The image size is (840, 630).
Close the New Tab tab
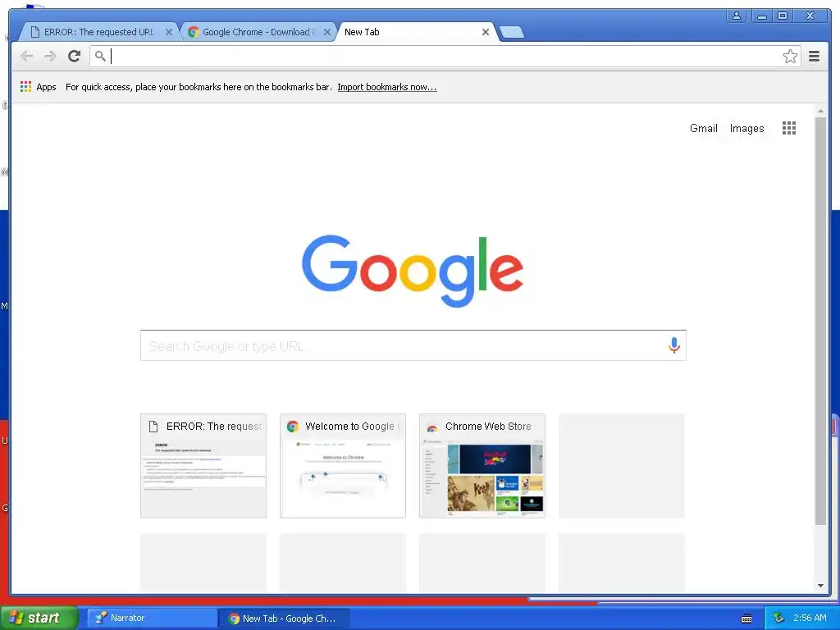tap(486, 32)
